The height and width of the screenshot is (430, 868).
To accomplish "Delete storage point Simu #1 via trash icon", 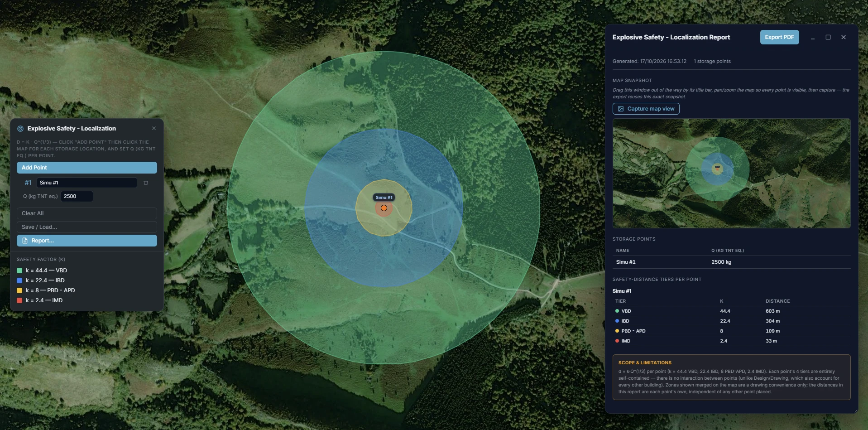I will (x=146, y=183).
